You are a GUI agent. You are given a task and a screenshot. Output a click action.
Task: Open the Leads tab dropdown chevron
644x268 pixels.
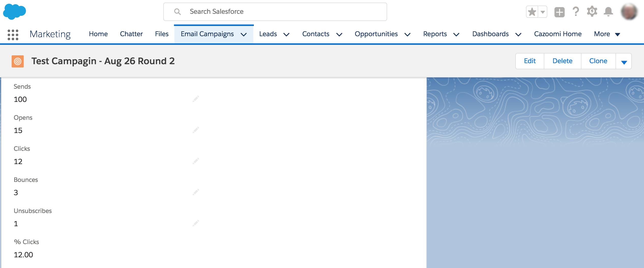point(286,34)
